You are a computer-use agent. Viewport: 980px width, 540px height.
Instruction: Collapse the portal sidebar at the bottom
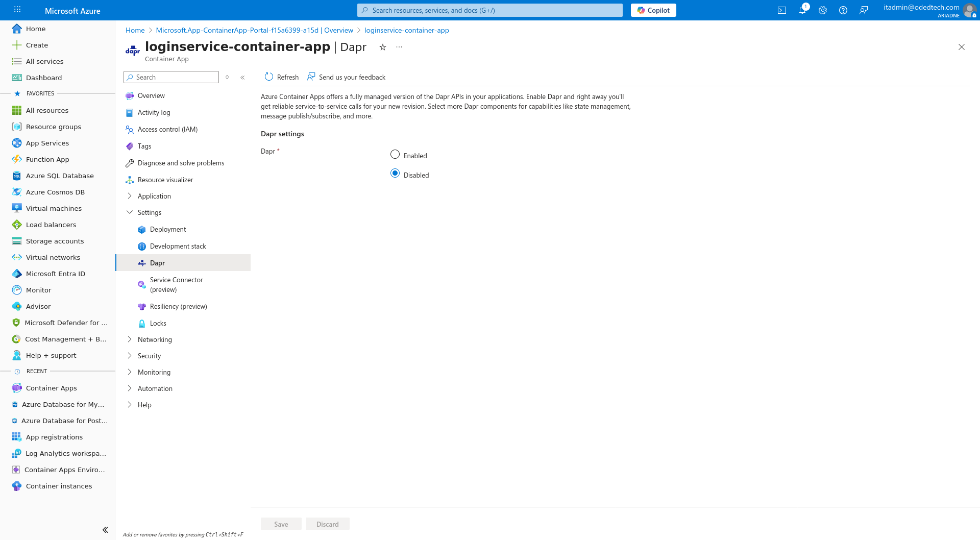click(x=105, y=530)
